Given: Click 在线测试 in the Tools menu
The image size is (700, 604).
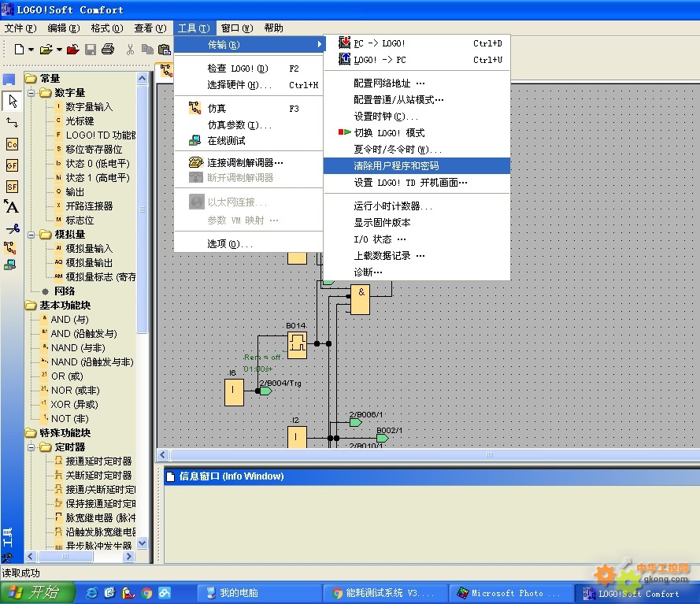Looking at the screenshot, I should (249, 141).
